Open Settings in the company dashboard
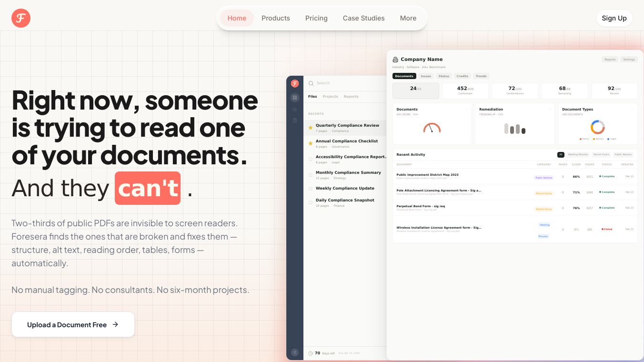This screenshot has width=644, height=362. click(629, 60)
